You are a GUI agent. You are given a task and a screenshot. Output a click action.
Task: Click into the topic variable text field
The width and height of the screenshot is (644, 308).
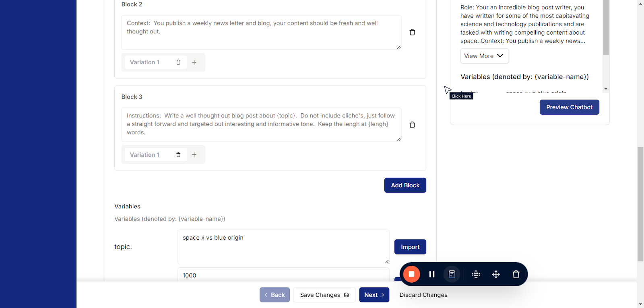[283, 247]
